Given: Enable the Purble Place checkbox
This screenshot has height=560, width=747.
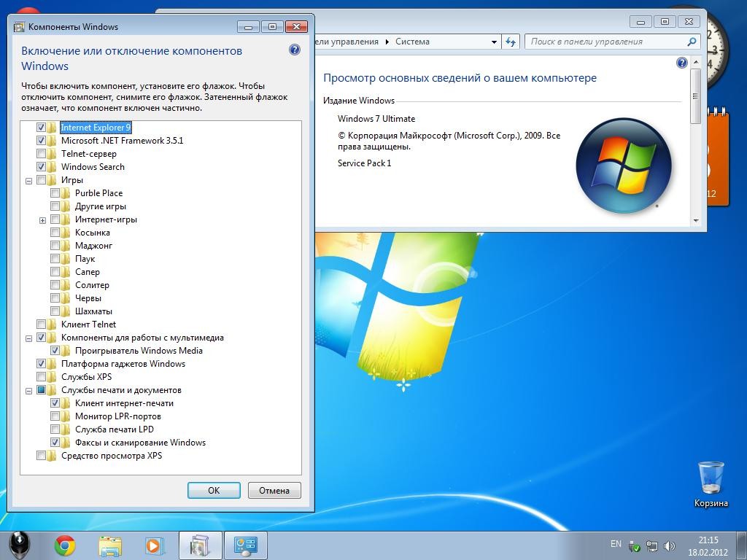Looking at the screenshot, I should click(x=55, y=192).
